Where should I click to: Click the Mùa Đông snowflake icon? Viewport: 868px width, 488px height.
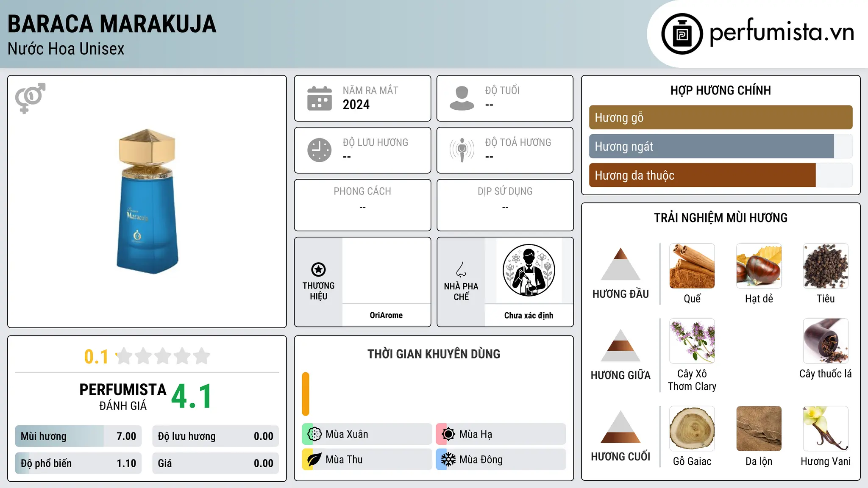[448, 460]
